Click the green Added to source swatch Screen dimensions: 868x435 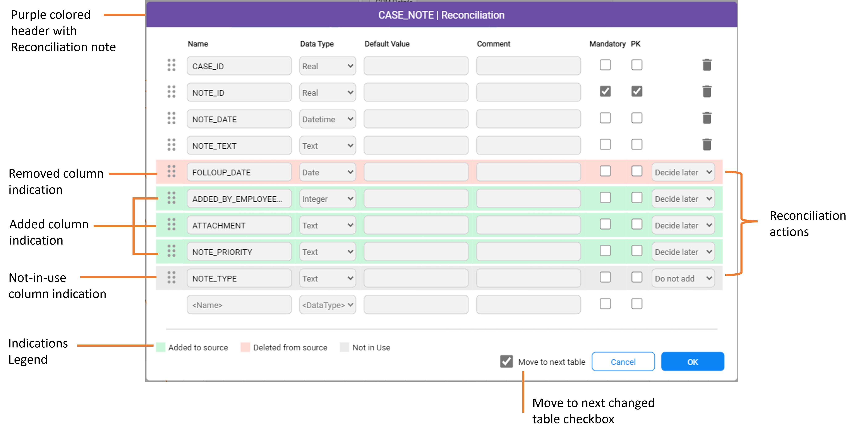pos(161,347)
